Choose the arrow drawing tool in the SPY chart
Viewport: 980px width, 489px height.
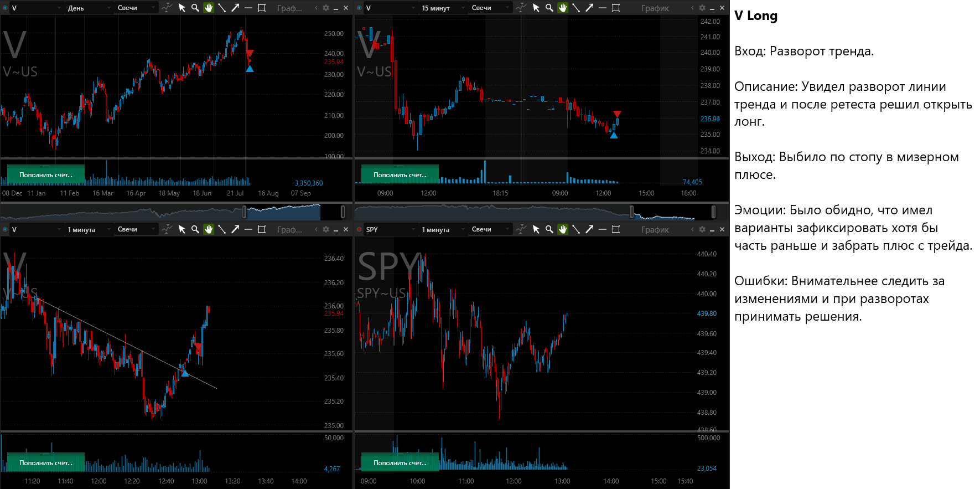[589, 229]
